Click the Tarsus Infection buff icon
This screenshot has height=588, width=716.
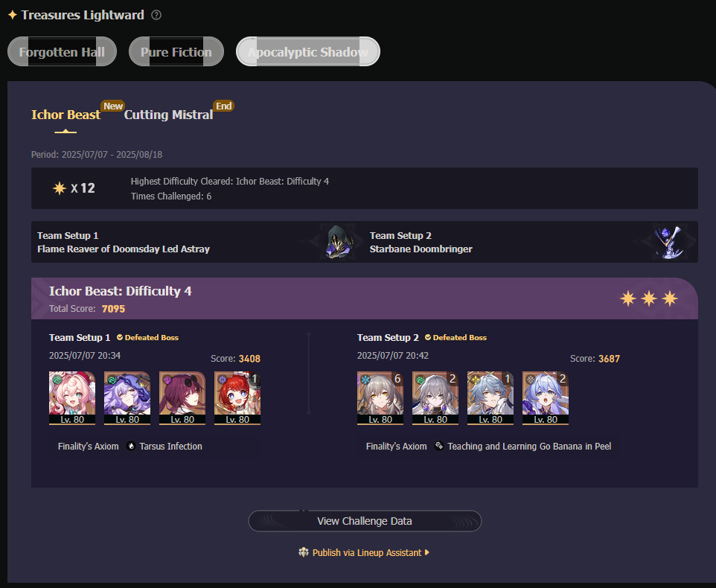(131, 446)
